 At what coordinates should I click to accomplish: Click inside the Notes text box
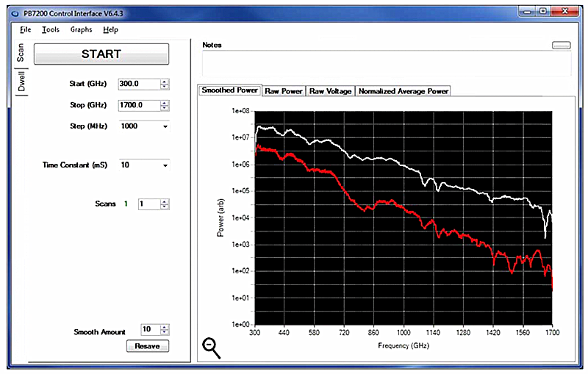coord(386,63)
